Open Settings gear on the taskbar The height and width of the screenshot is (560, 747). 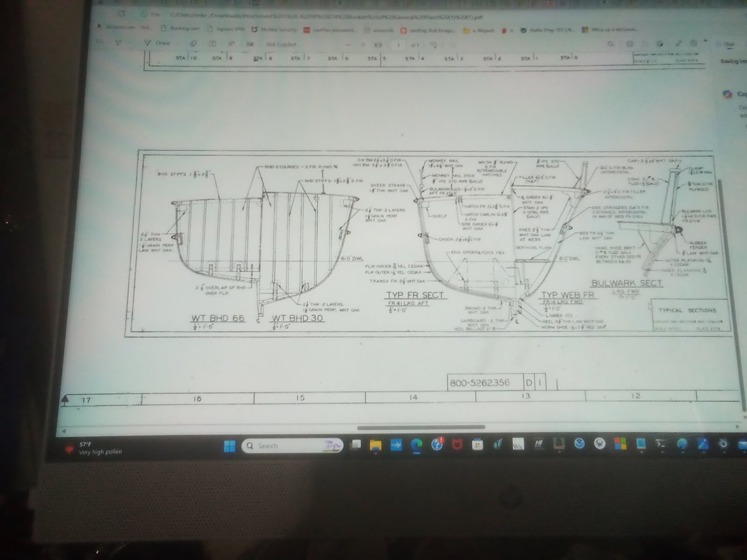pos(723,444)
